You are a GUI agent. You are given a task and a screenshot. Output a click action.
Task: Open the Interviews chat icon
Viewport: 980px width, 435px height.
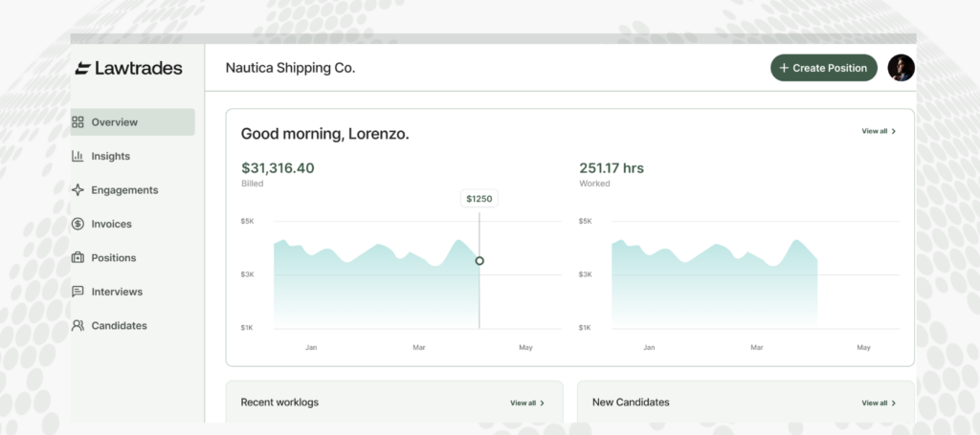(78, 292)
